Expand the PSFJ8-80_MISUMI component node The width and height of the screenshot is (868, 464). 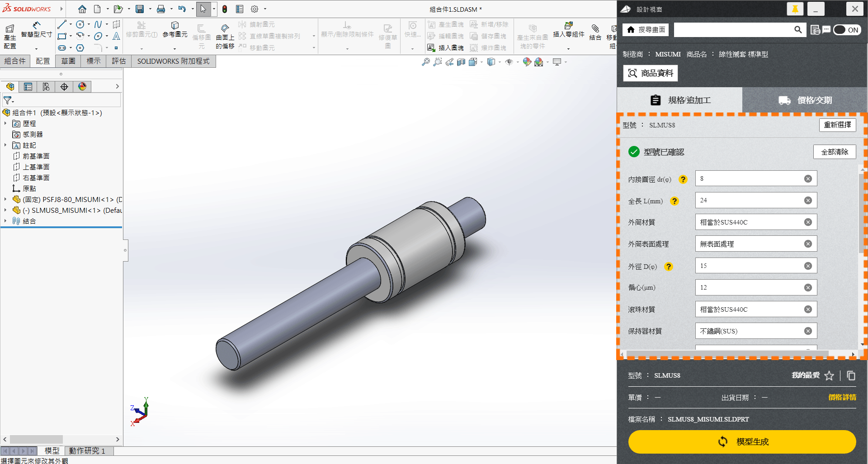tap(5, 199)
